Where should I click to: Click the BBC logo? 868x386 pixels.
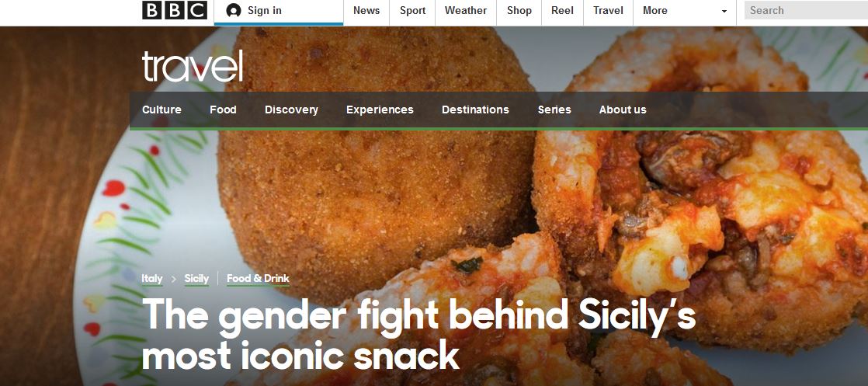(175, 10)
